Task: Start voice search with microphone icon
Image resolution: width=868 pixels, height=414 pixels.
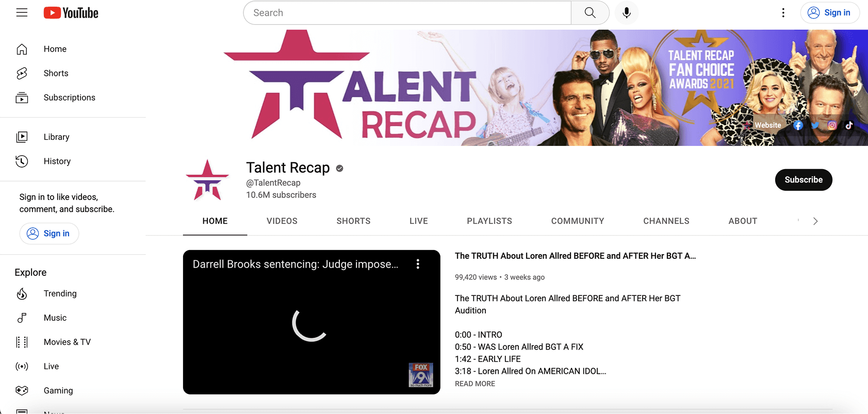Action: click(626, 13)
